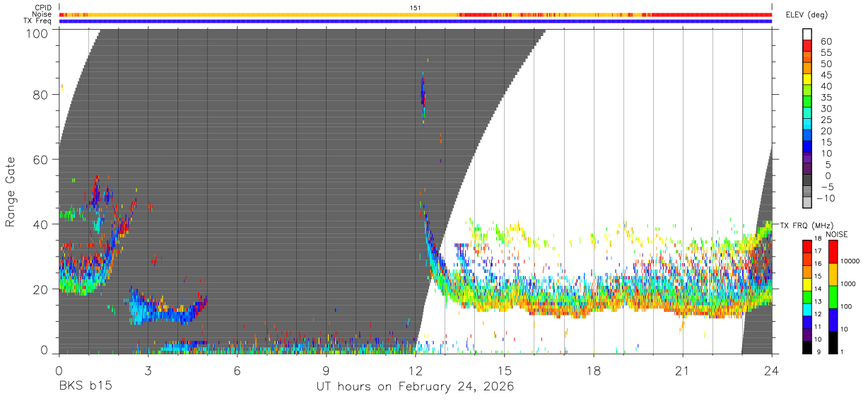The height and width of the screenshot is (401, 868).
Task: Click the blue TX Freq strip above the plot
Action: [416, 21]
